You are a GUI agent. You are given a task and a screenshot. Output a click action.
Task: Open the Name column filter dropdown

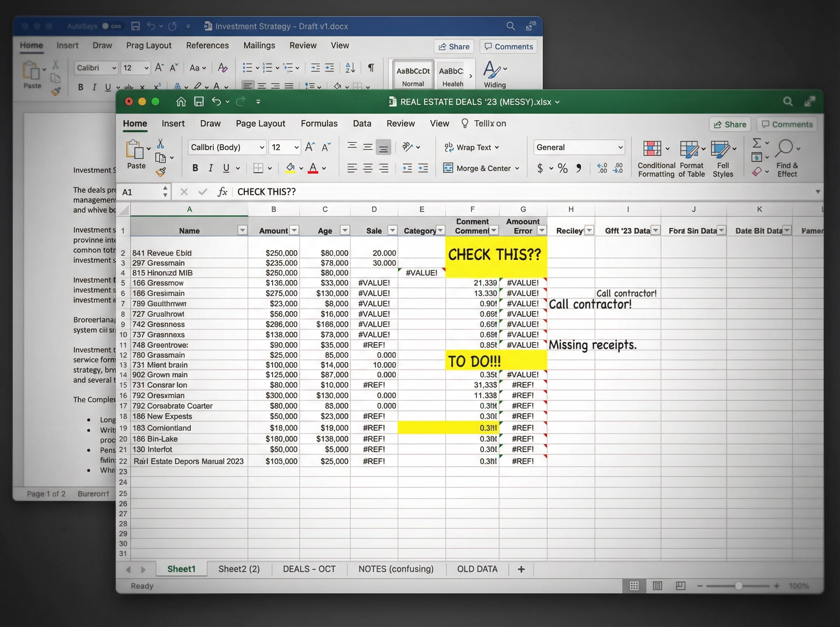coord(242,230)
